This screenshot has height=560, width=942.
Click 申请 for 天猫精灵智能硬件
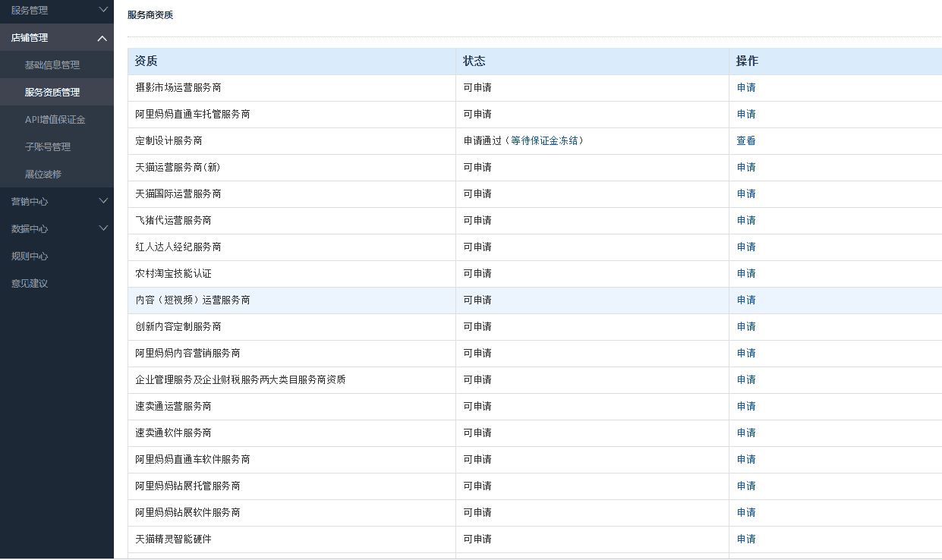(x=746, y=540)
